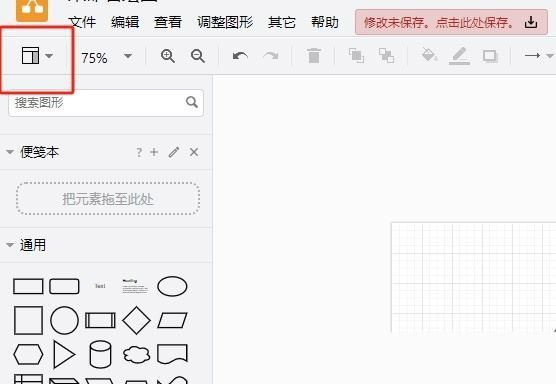Collapse the 便笺本 section

coord(10,152)
